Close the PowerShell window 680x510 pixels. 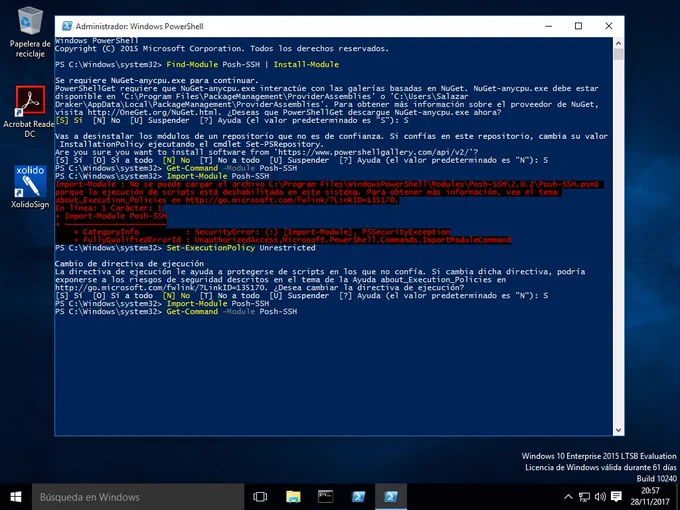(609, 26)
